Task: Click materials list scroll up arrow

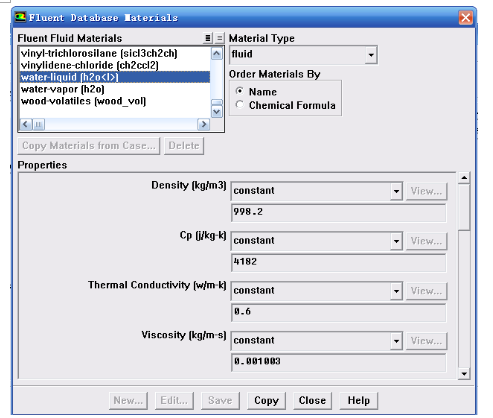Action: [x=217, y=54]
